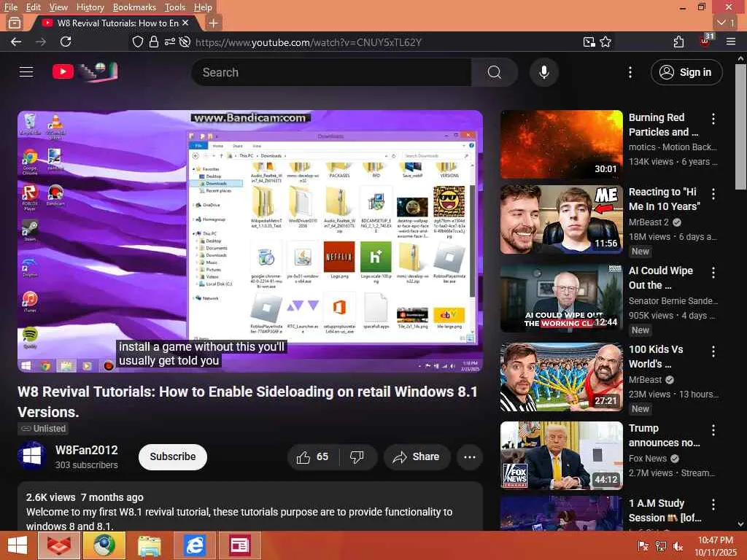Click the autoplay blocked icon in address bar
The height and width of the screenshot is (560, 747).
(185, 42)
